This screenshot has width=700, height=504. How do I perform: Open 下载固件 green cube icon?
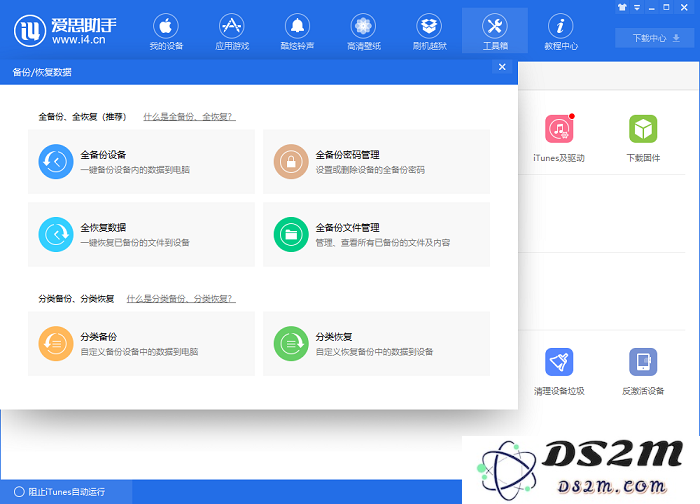click(643, 129)
